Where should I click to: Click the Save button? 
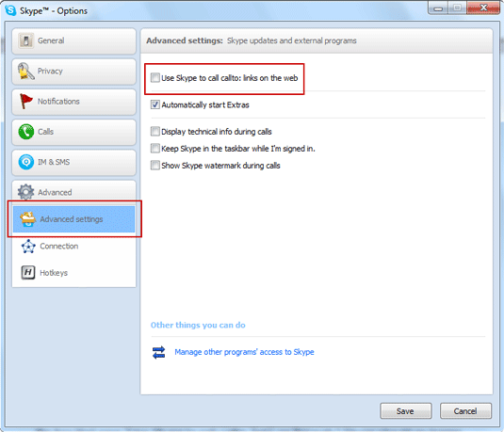406,411
